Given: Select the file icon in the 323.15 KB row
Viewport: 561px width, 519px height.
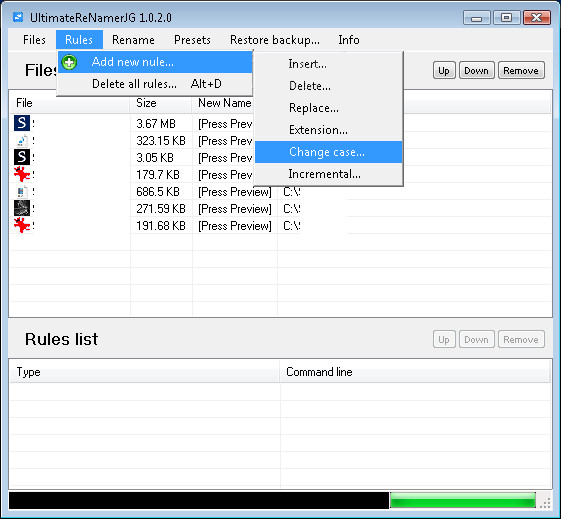Looking at the screenshot, I should 22,140.
